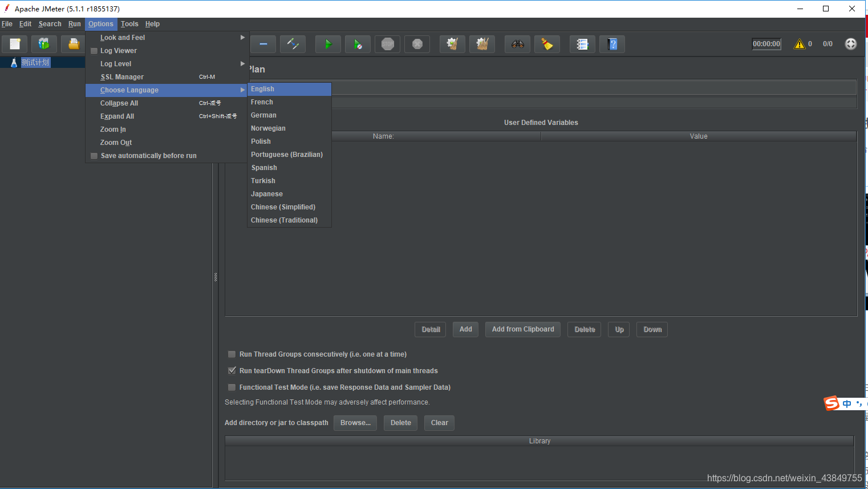Screen dimensions: 868x489
Task: Choose French language
Action: point(289,102)
